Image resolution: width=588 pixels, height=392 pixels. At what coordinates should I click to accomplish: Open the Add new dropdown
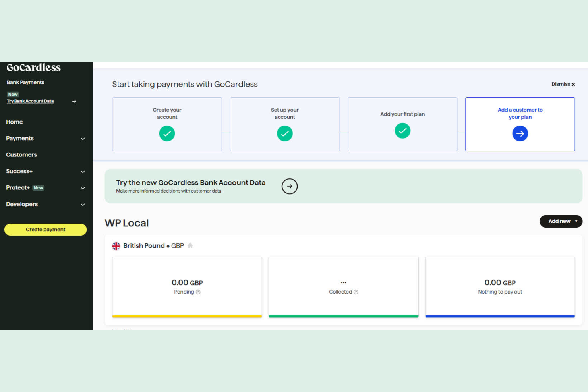click(x=561, y=221)
